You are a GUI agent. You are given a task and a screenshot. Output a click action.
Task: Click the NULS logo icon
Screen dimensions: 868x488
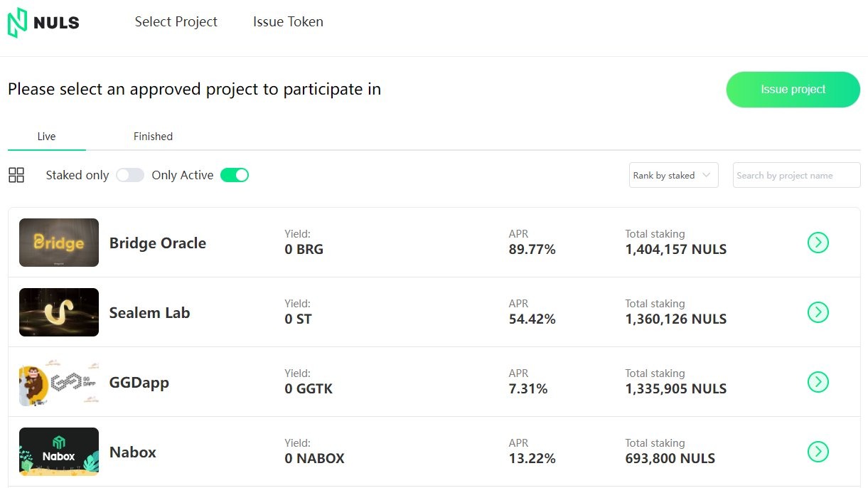17,23
